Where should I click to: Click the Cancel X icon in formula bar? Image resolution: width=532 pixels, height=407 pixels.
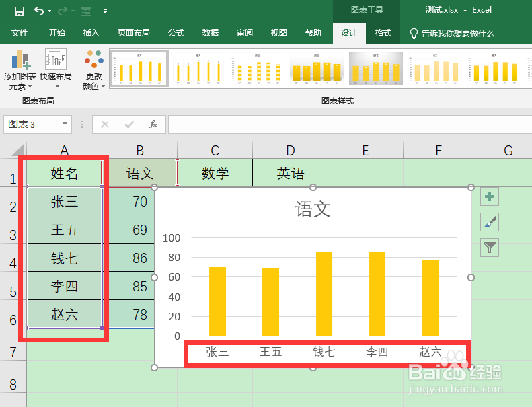(105, 124)
